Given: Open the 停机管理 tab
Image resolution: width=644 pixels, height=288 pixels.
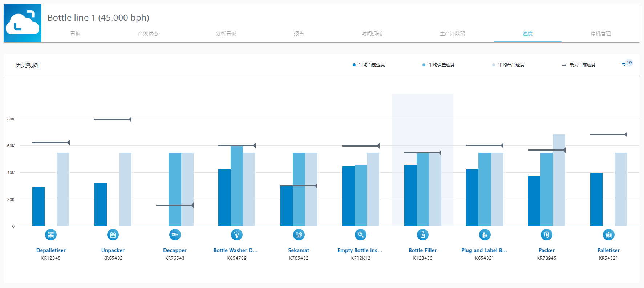Looking at the screenshot, I should click(600, 33).
